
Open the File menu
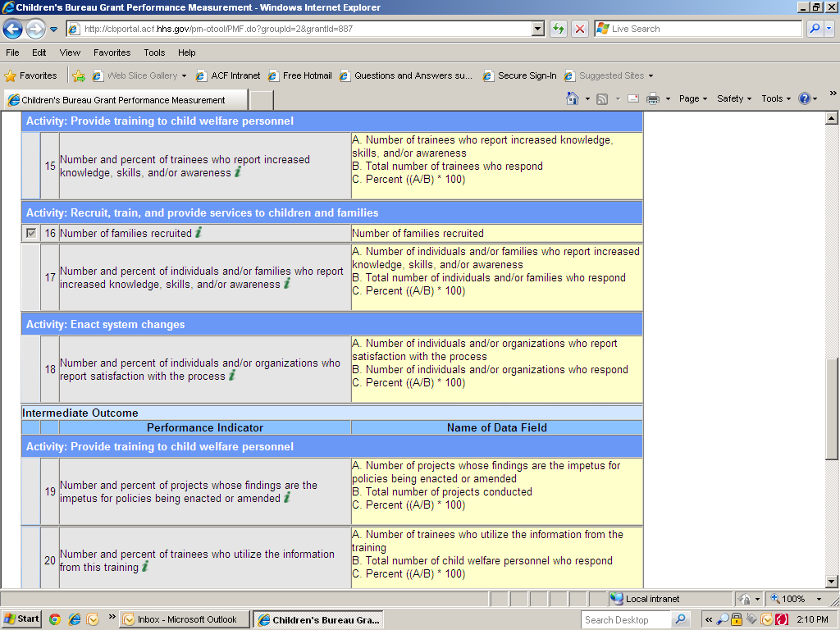click(x=12, y=52)
